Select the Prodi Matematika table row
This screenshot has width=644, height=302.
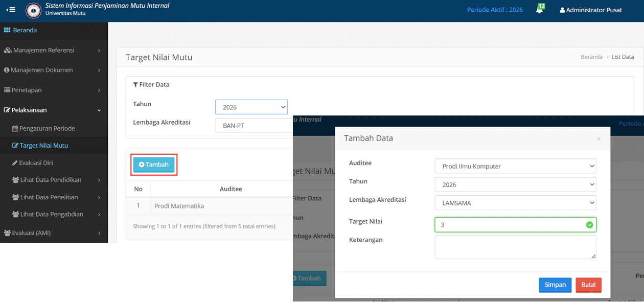tap(210, 206)
